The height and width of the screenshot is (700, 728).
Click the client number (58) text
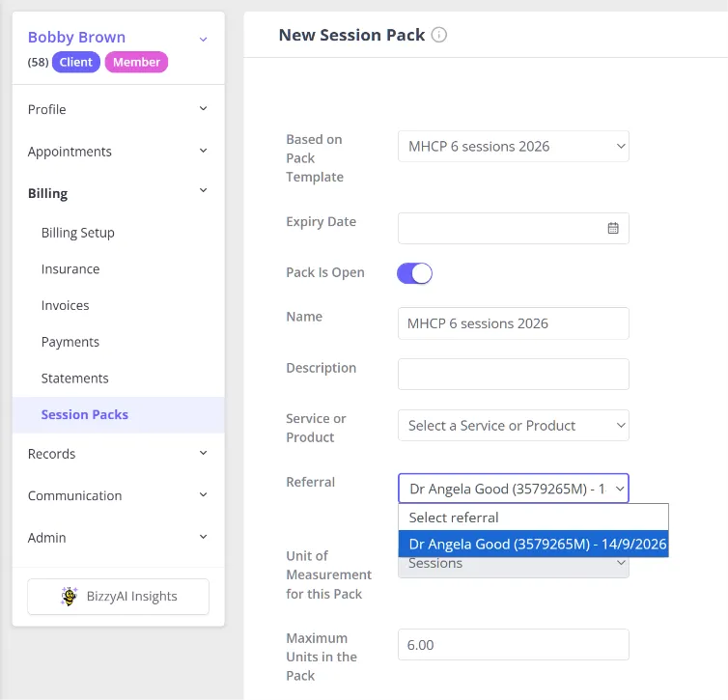(x=38, y=62)
